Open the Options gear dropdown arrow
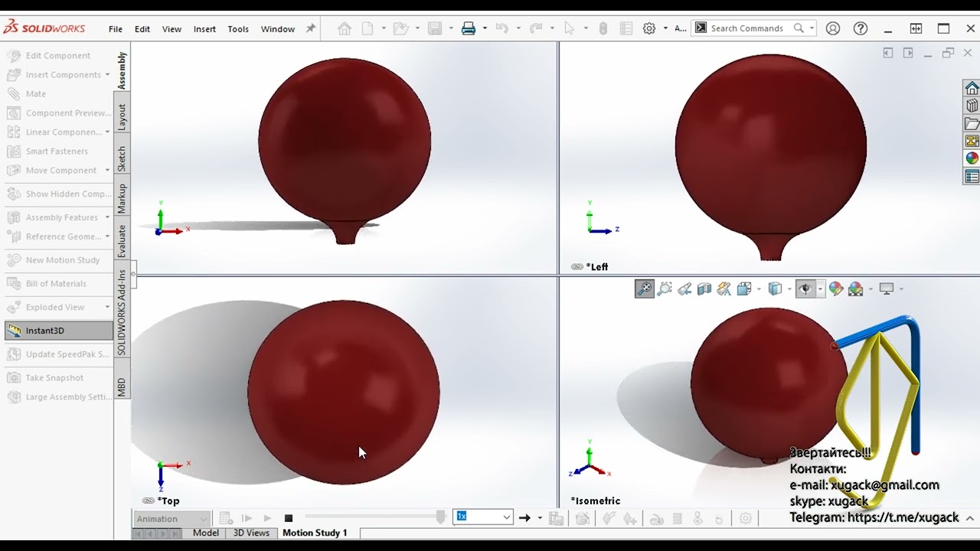The height and width of the screenshot is (551, 980). (665, 28)
